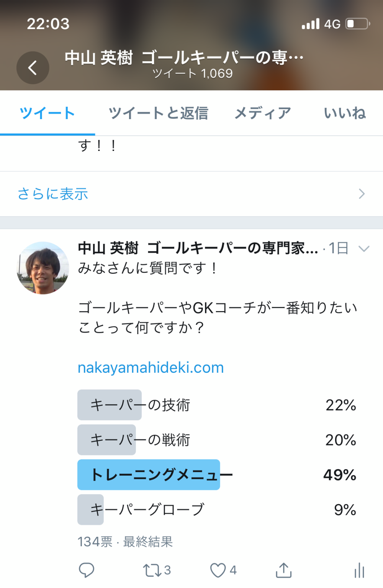Expand さらに表示 right chevron

point(362,194)
